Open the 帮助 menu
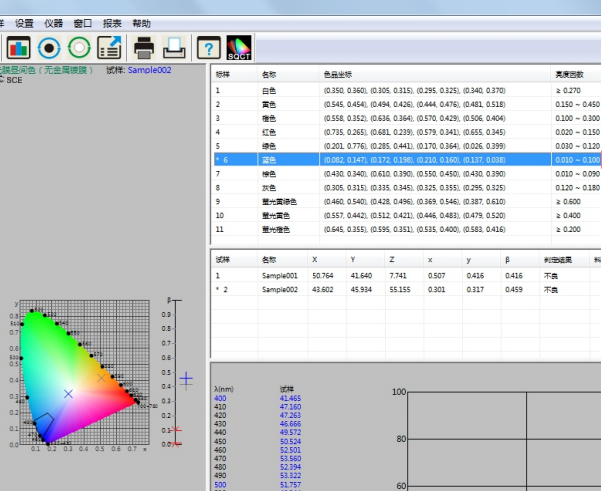The height and width of the screenshot is (491, 602). [142, 23]
